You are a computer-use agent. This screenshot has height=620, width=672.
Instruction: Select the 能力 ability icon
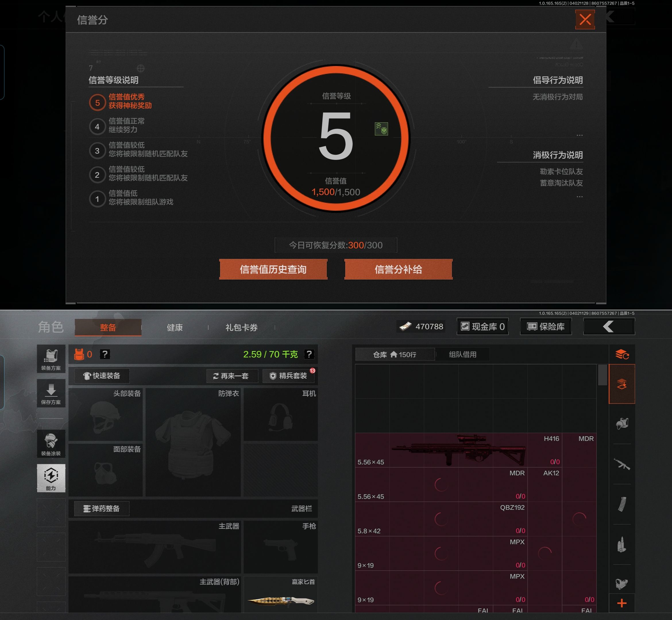coord(51,478)
